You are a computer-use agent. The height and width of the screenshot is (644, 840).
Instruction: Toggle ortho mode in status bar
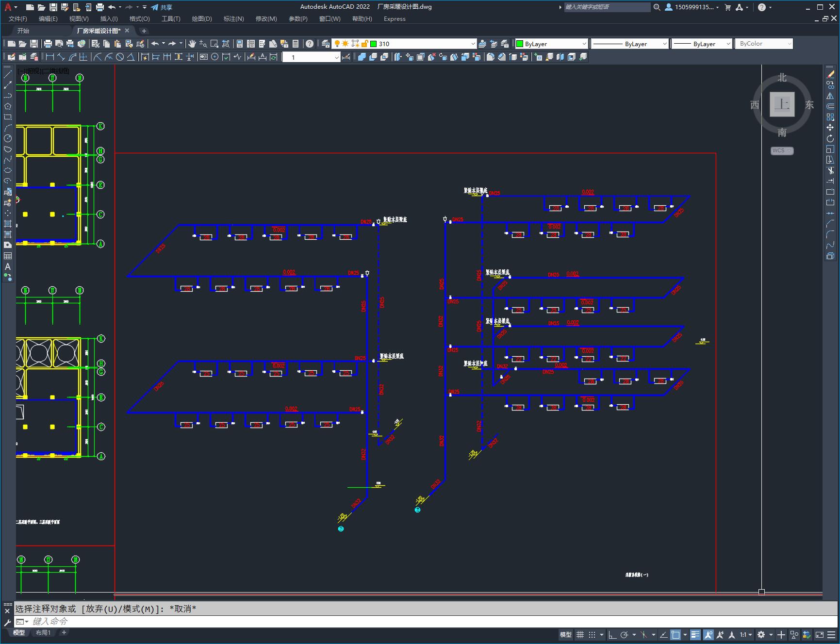coord(612,635)
